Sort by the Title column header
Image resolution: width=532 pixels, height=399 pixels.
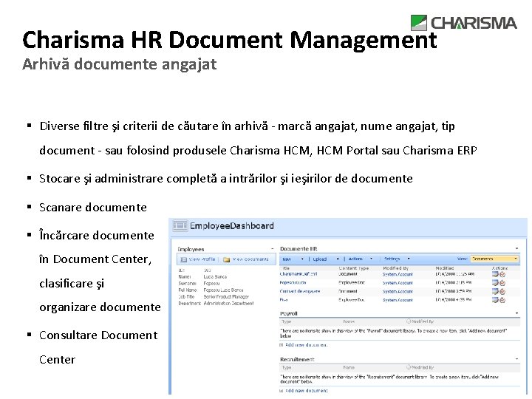click(x=286, y=268)
